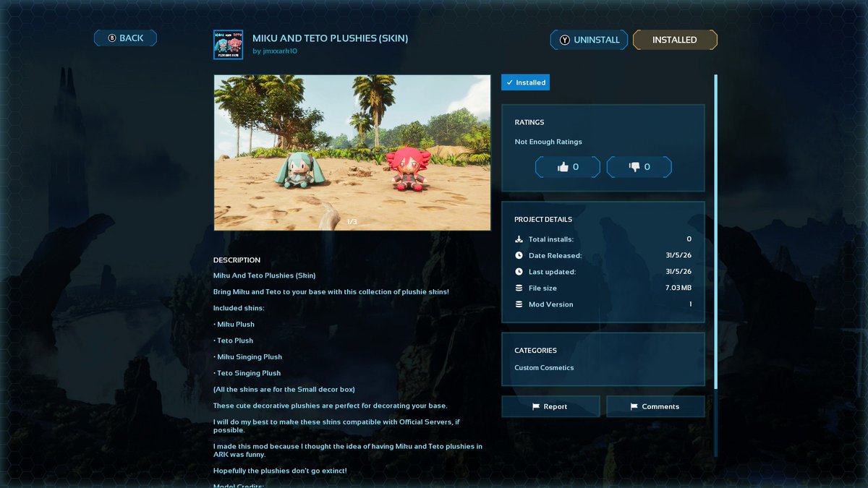Uninstall the Miku and Teto mod
This screenshot has height=488, width=868.
[589, 40]
